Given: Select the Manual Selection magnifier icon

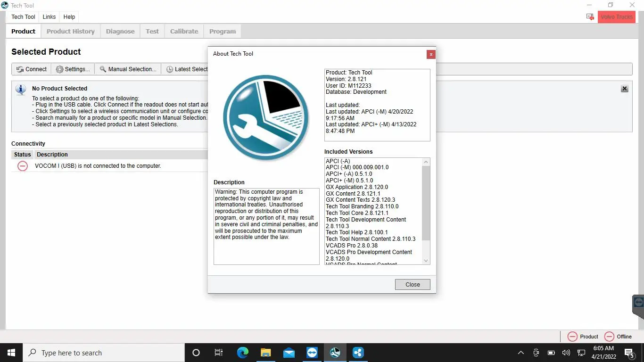Looking at the screenshot, I should [103, 69].
